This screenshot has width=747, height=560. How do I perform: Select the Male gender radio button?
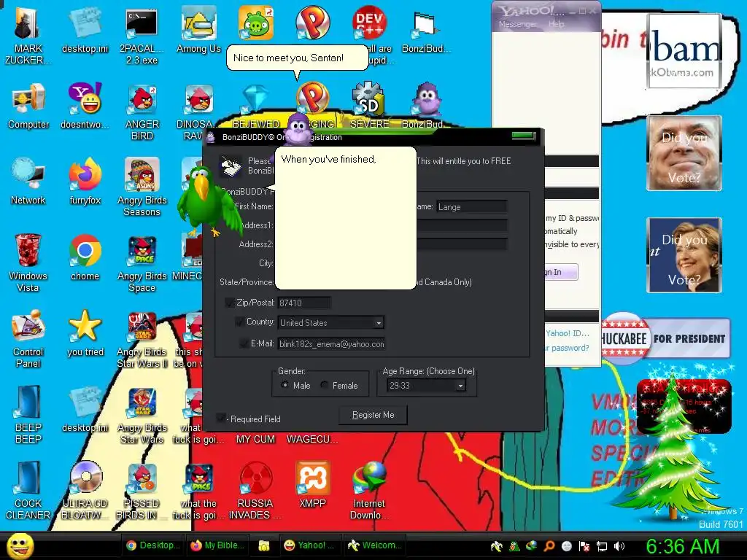click(x=285, y=385)
